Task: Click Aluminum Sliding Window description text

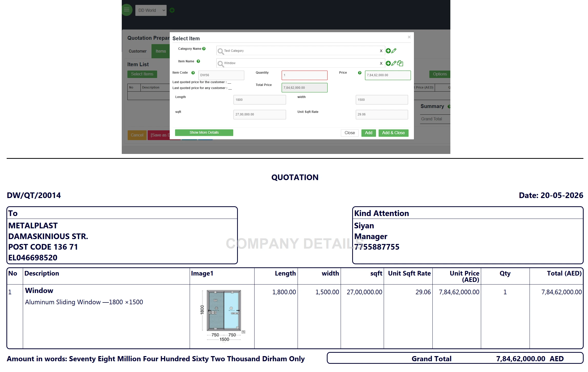Action: point(84,302)
